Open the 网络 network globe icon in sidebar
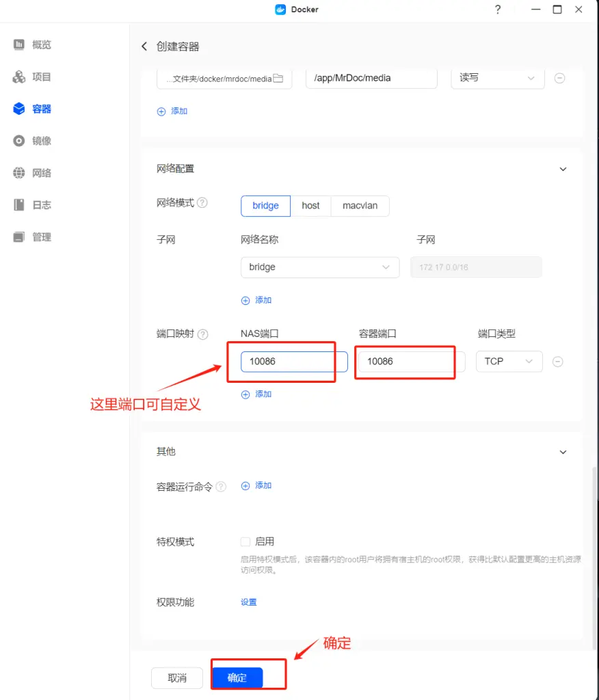Viewport: 599px width, 700px height. [x=18, y=173]
